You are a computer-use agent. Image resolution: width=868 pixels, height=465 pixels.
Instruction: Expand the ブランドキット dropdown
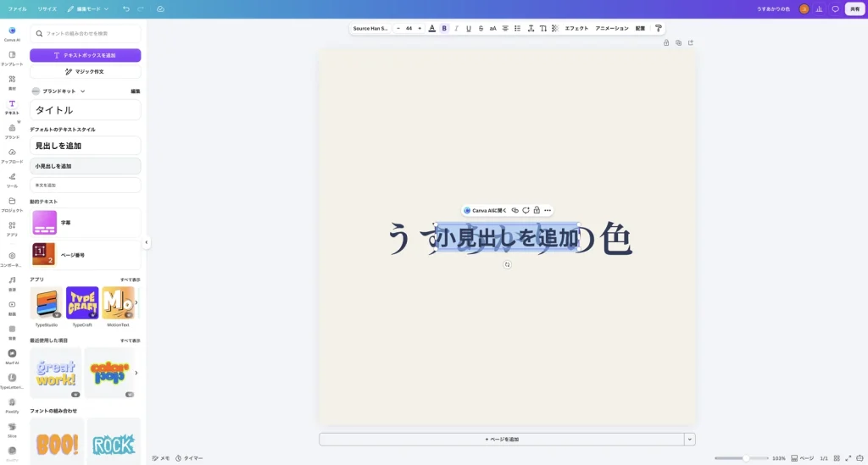(58, 91)
